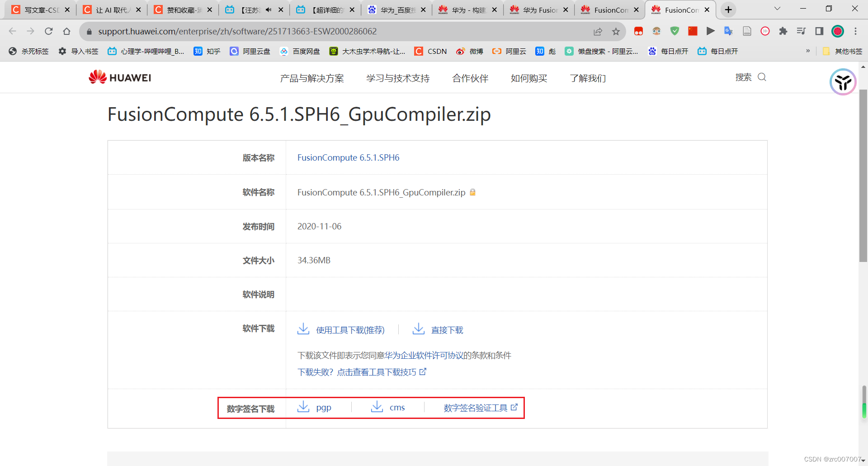Download the cms digital signature
Viewport: 868px width, 466px height.
click(x=397, y=408)
